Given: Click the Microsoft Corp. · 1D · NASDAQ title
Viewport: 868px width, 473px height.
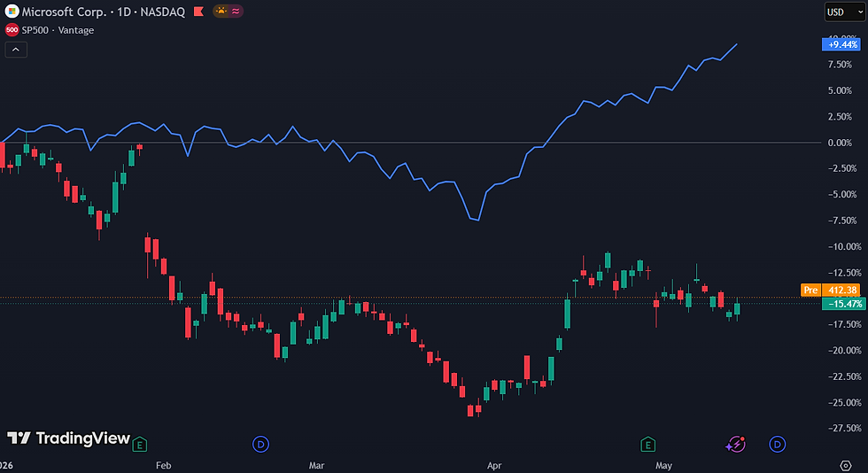Looking at the screenshot, I should [x=103, y=12].
